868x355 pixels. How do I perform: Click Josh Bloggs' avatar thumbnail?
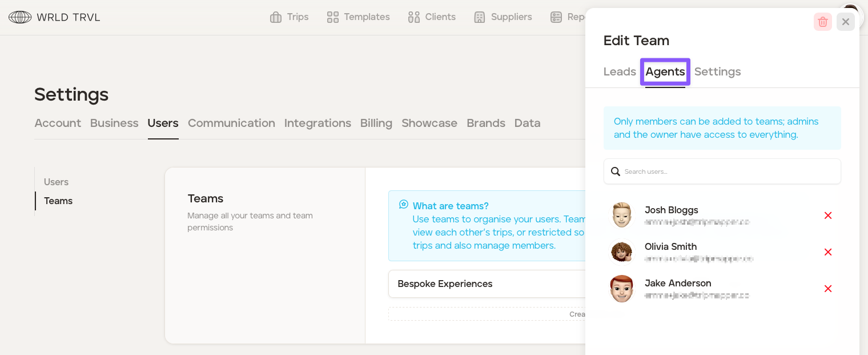click(x=621, y=216)
